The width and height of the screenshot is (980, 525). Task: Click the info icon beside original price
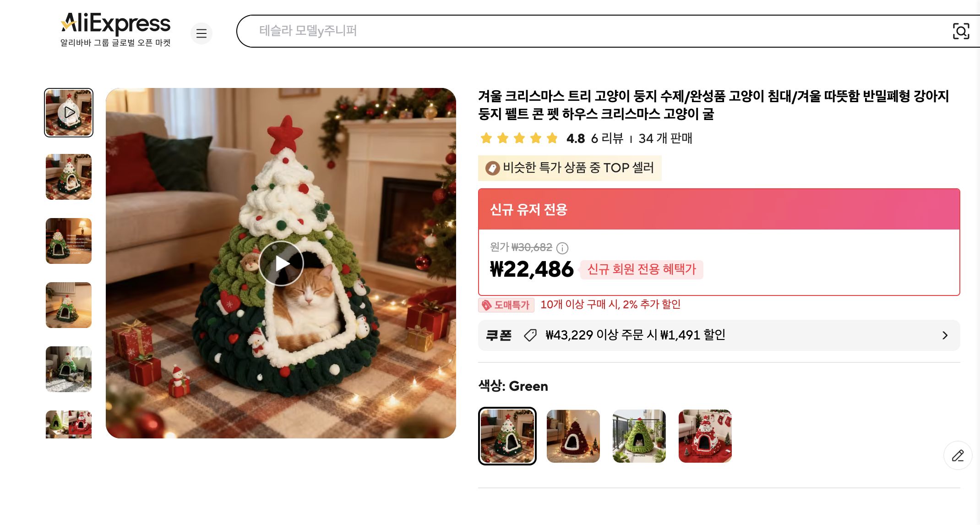pos(562,248)
